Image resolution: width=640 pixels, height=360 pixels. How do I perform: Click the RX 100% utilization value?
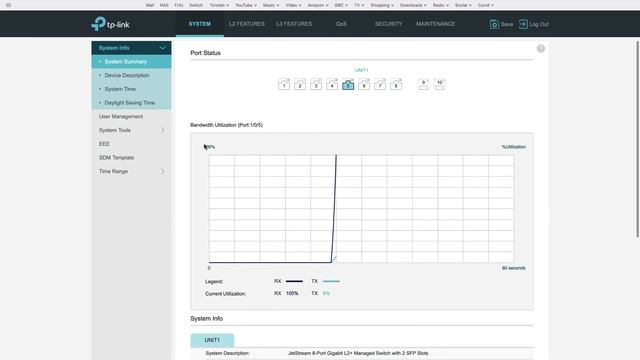292,293
